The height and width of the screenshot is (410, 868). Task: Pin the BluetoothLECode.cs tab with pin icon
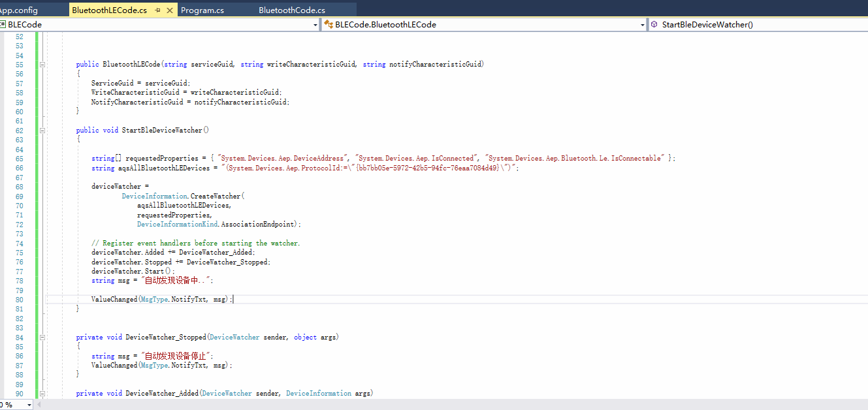[x=158, y=10]
